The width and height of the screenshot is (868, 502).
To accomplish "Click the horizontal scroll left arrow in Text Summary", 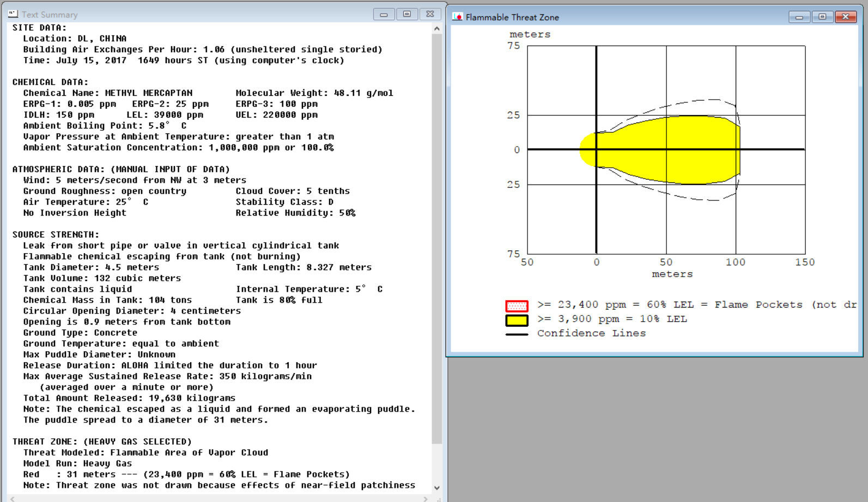I will 13,499.
